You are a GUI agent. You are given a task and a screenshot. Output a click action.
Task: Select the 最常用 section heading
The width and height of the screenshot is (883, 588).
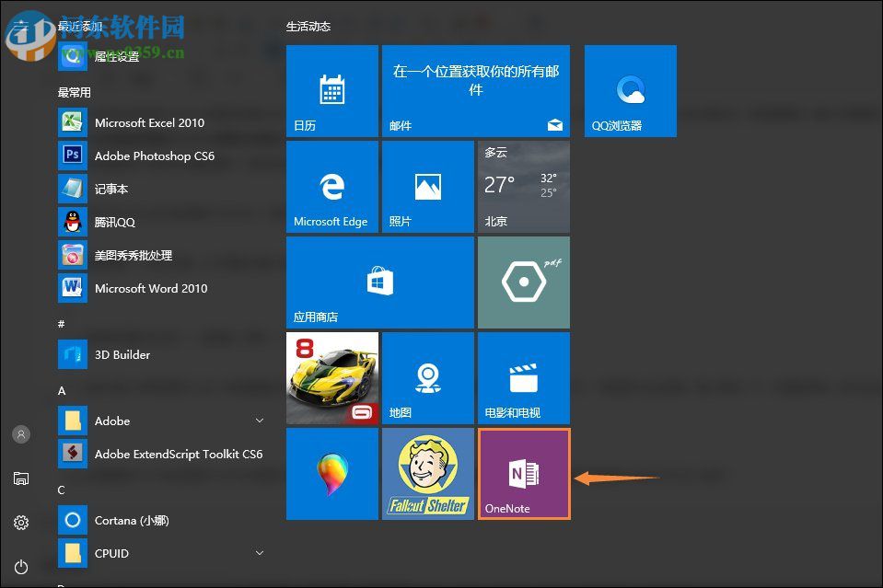74,92
